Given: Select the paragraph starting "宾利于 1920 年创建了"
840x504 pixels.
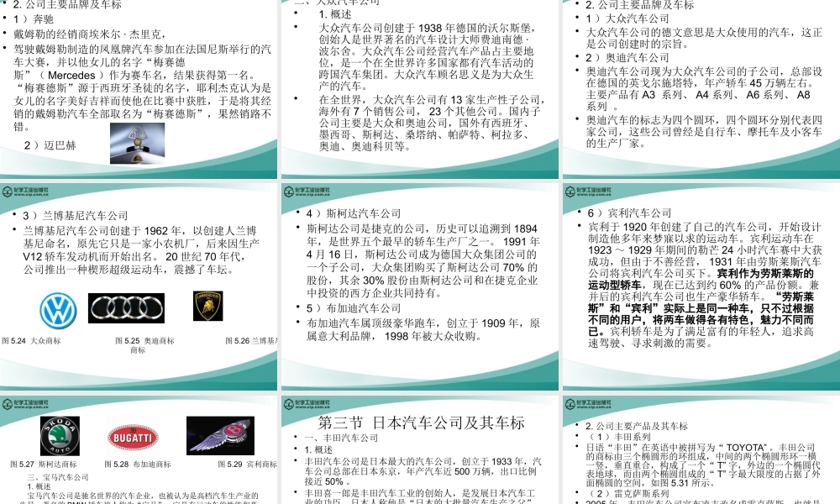Looking at the screenshot, I should (x=704, y=285).
